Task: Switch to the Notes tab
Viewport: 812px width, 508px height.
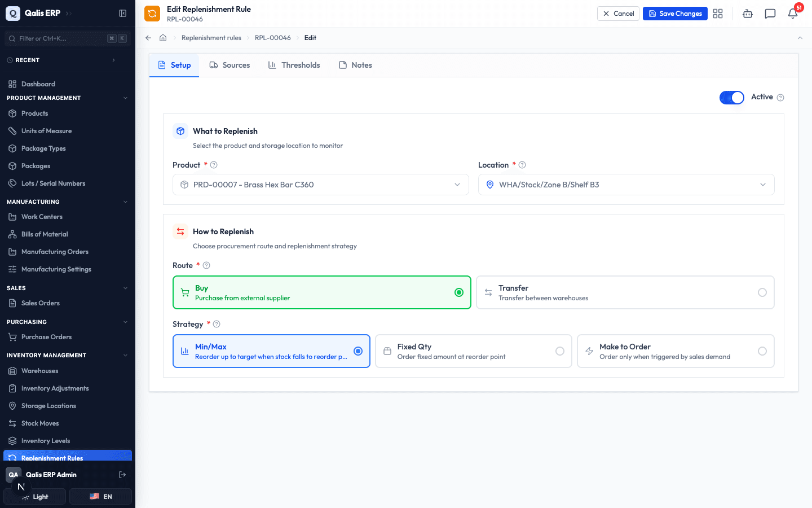Action: (x=355, y=65)
